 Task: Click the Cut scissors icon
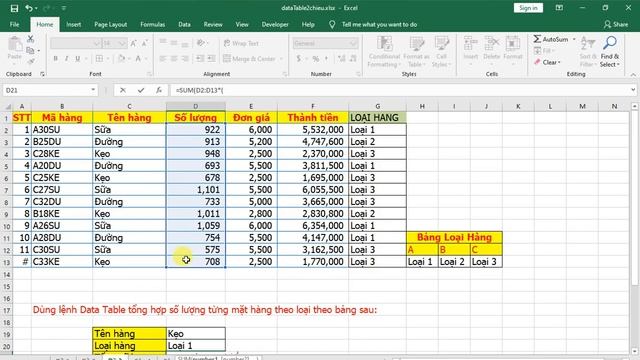pos(31,39)
